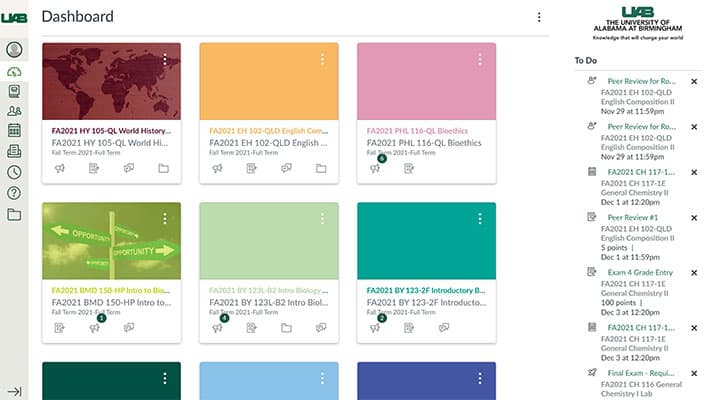710x400 pixels.
Task: Open BY 123L-B2 files folder icon
Action: coord(286,328)
